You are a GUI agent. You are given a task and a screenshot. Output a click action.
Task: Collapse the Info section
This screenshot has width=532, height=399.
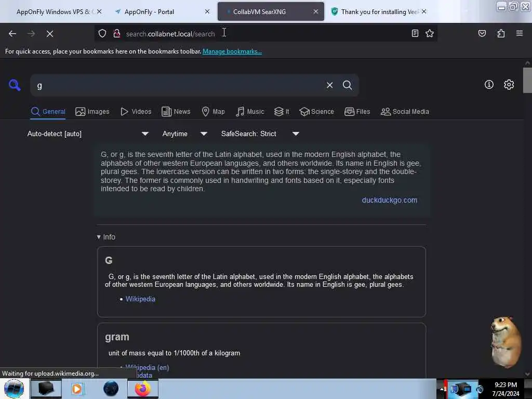[106, 237]
